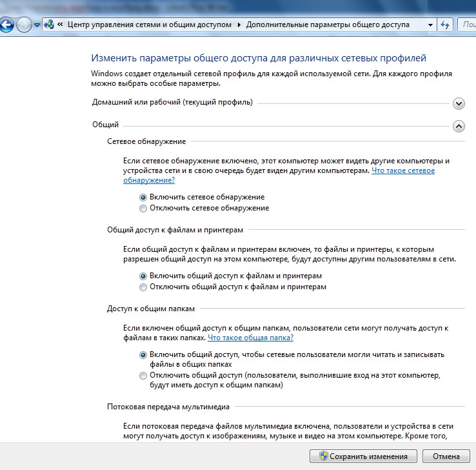The image size is (476, 470).
Task: Click arrow between the two breadcrumb items
Action: point(239,25)
